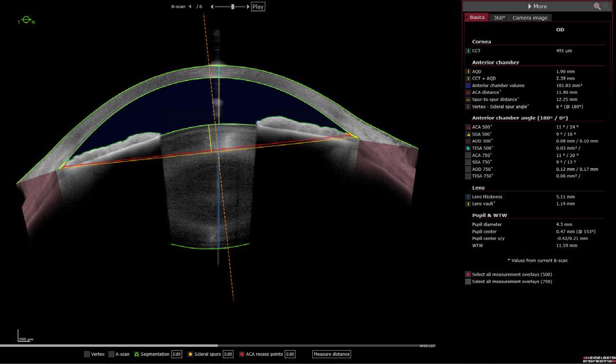Toggle the AQD overlay icon
Viewport: 616px width, 364px height.
tap(468, 71)
